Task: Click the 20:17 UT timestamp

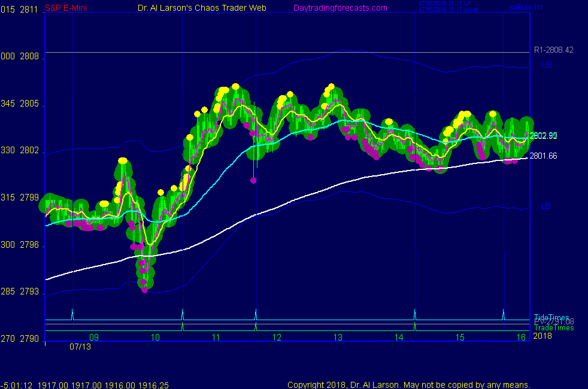Action: coord(445,4)
